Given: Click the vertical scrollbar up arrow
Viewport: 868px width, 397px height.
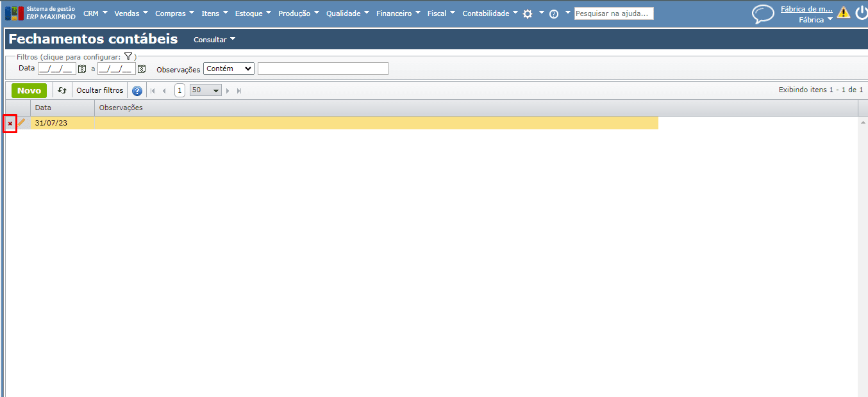Looking at the screenshot, I should [x=862, y=122].
